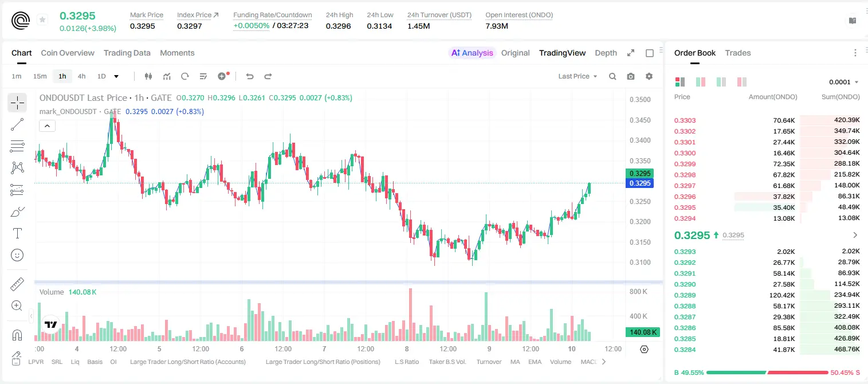Image resolution: width=868 pixels, height=384 pixels.
Task: Open candlestick chart style selector
Action: (x=148, y=76)
